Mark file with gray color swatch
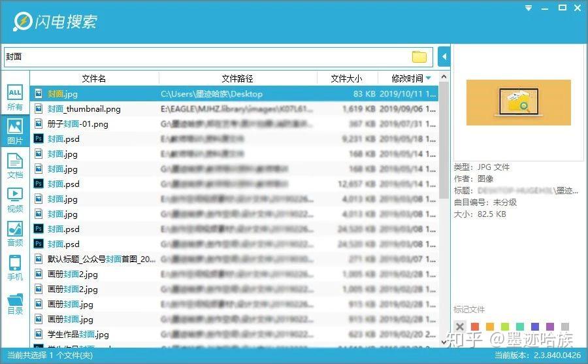The height and width of the screenshot is (364, 588). [564, 327]
